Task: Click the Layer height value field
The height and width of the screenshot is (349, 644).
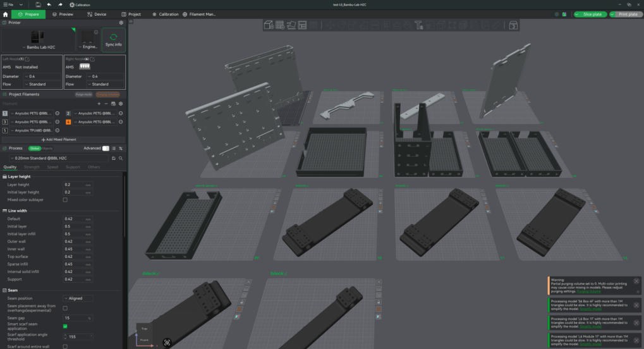Action: click(x=77, y=185)
